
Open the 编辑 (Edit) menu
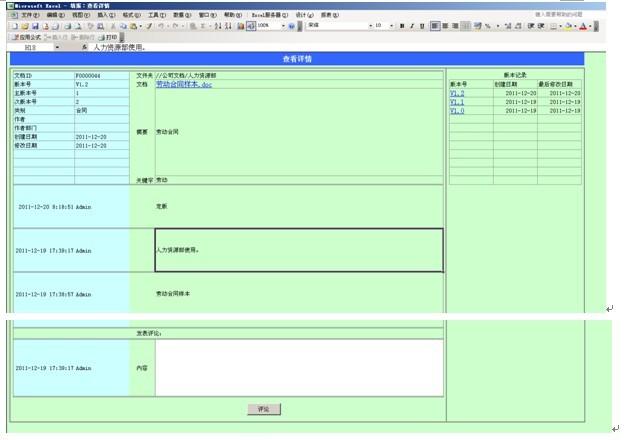click(55, 15)
